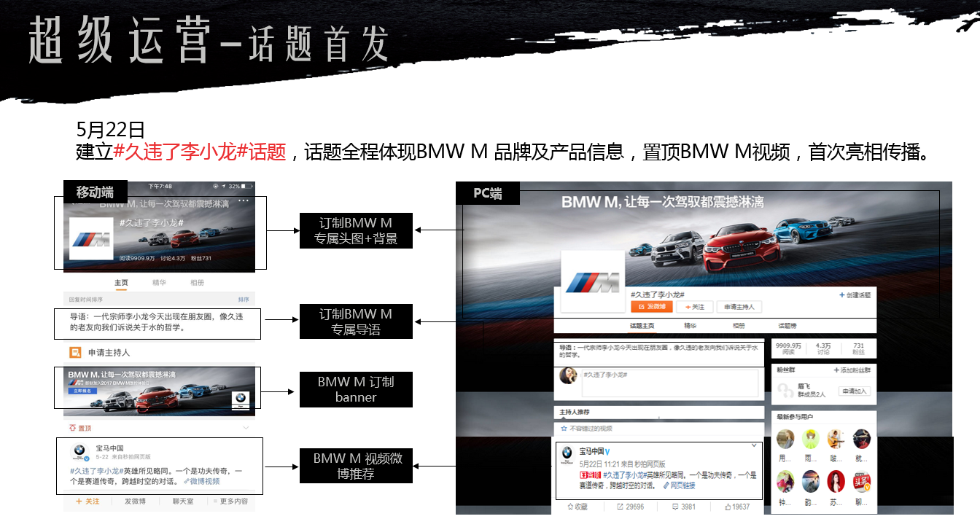Tap the 置顶 pin icon on mobile
980x527 pixels.
coord(72,429)
